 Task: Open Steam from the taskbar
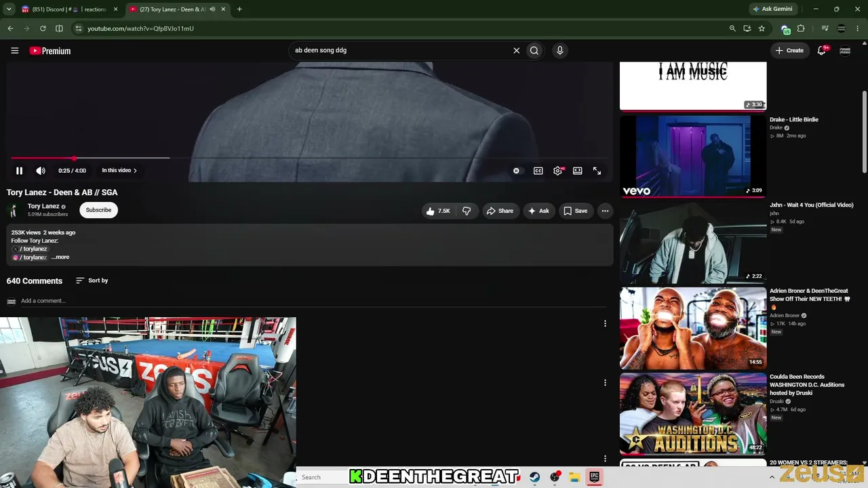[x=535, y=477]
